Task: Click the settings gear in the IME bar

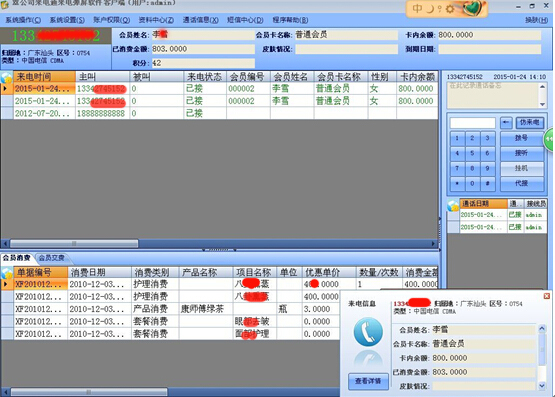Action: (x=450, y=8)
